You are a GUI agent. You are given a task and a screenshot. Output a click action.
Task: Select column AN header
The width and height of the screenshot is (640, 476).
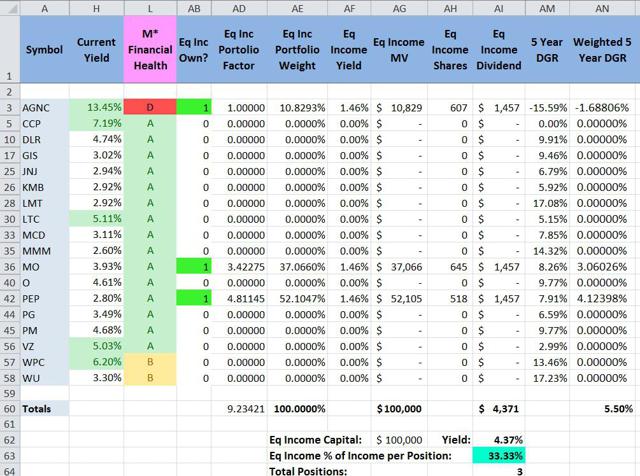[x=602, y=8]
